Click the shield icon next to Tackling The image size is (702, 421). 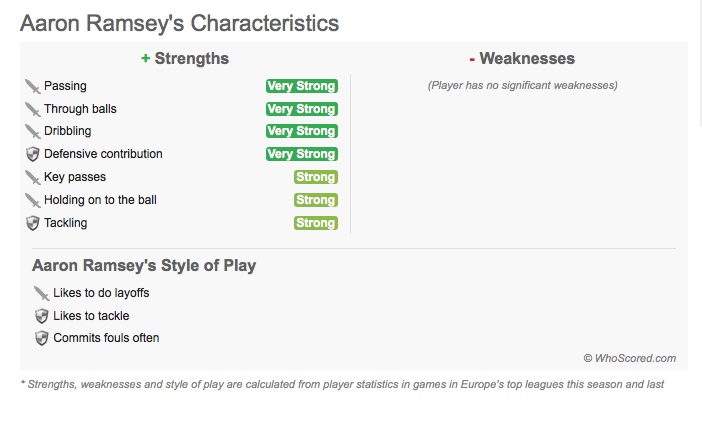32,223
